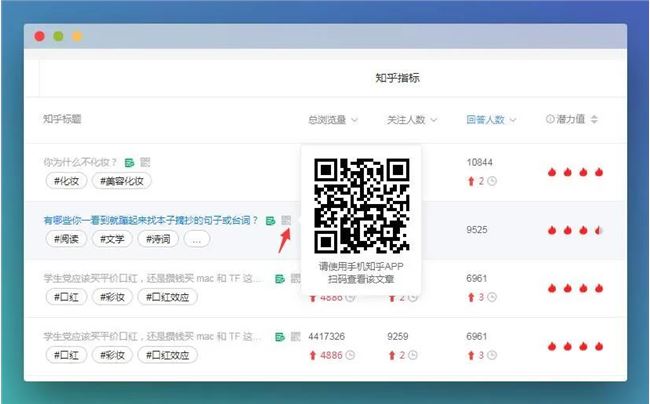Open answer icon beside 你为什么不化妆？
650x404 pixels.
(x=129, y=162)
